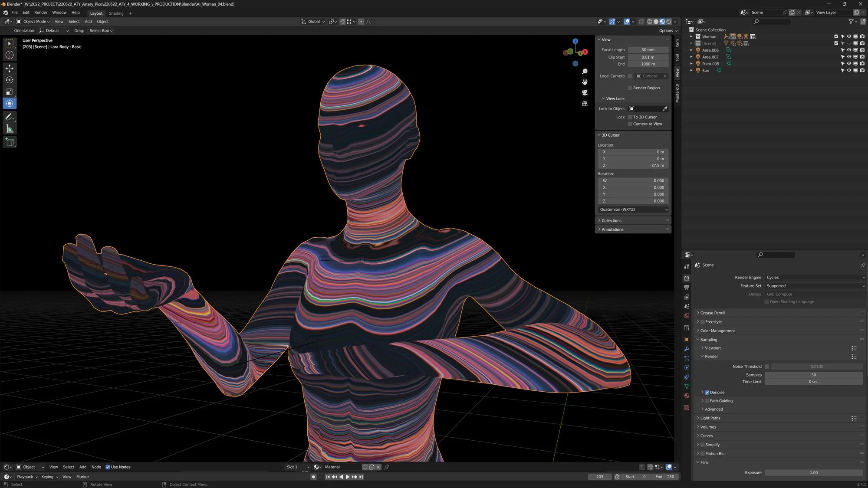Viewport: 868px width, 488px height.
Task: Click the Samples value field
Action: 813,375
